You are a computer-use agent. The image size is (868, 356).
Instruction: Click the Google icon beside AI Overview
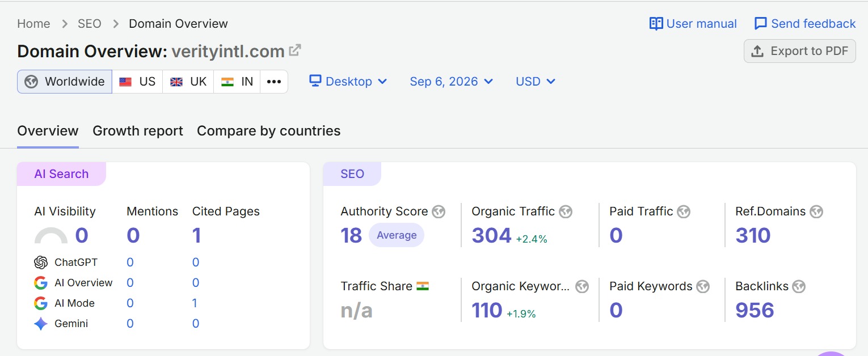point(41,283)
